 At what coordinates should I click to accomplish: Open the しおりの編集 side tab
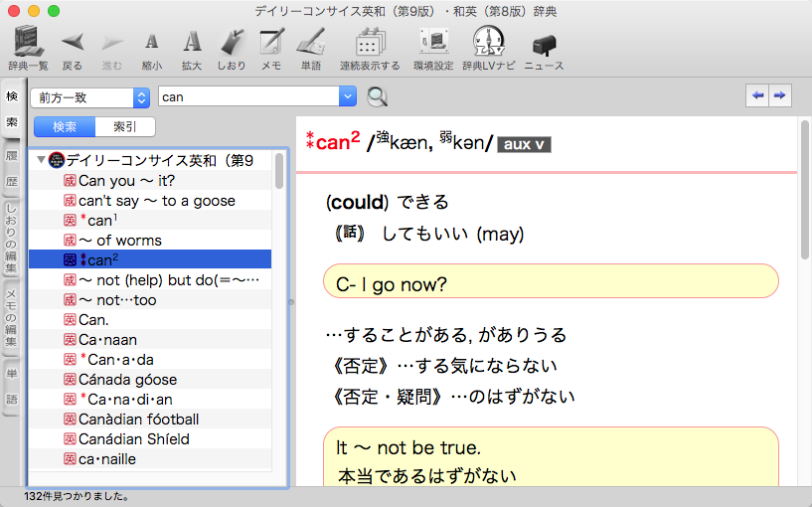tap(12, 239)
